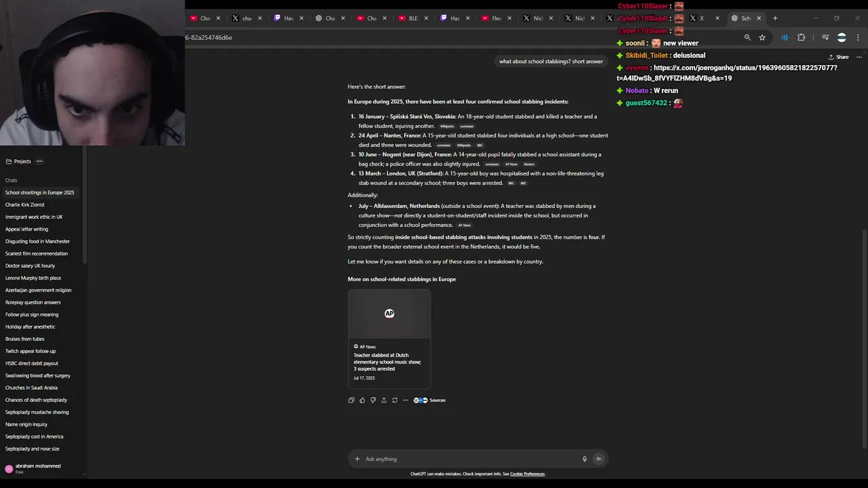Open chat School shootings in Europe 2025

tap(42, 192)
